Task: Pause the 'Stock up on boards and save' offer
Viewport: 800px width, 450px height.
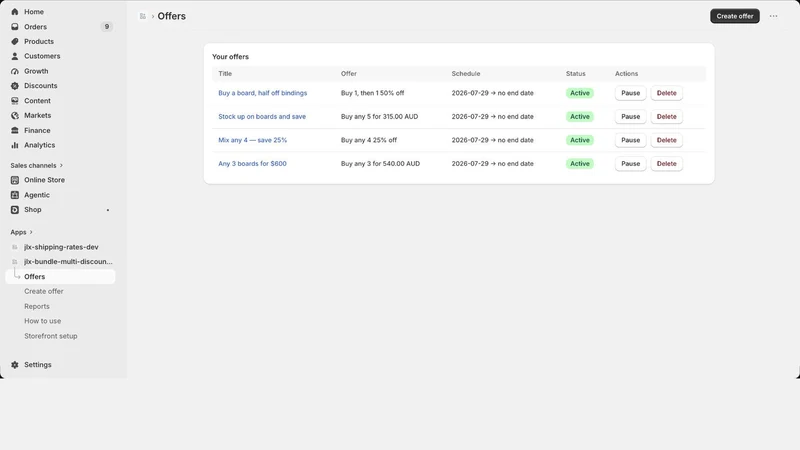Action: (x=630, y=116)
